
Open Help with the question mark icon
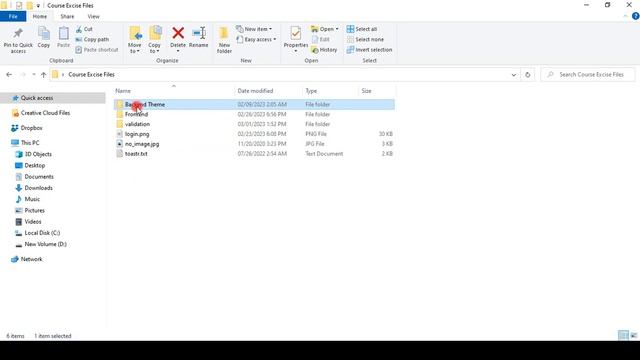click(x=636, y=16)
